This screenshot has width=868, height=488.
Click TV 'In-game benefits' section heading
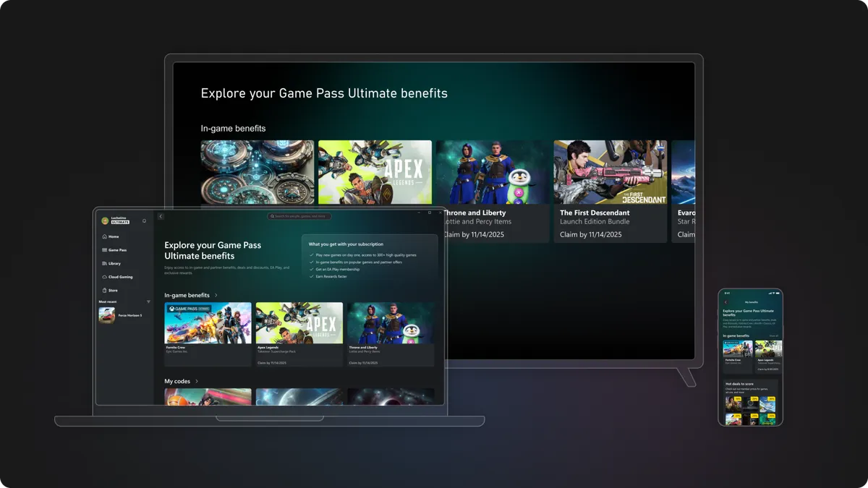[x=233, y=129]
